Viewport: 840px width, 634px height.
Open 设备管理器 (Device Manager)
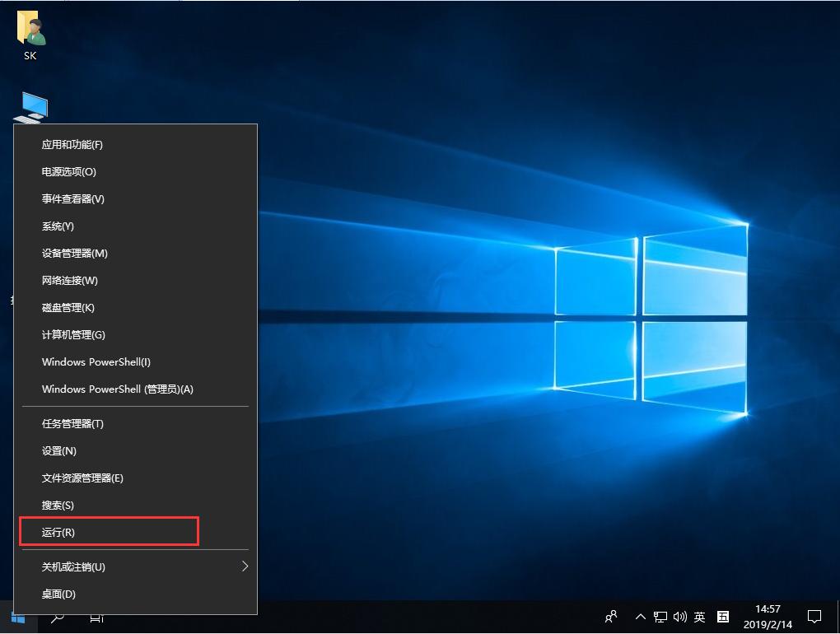point(74,253)
